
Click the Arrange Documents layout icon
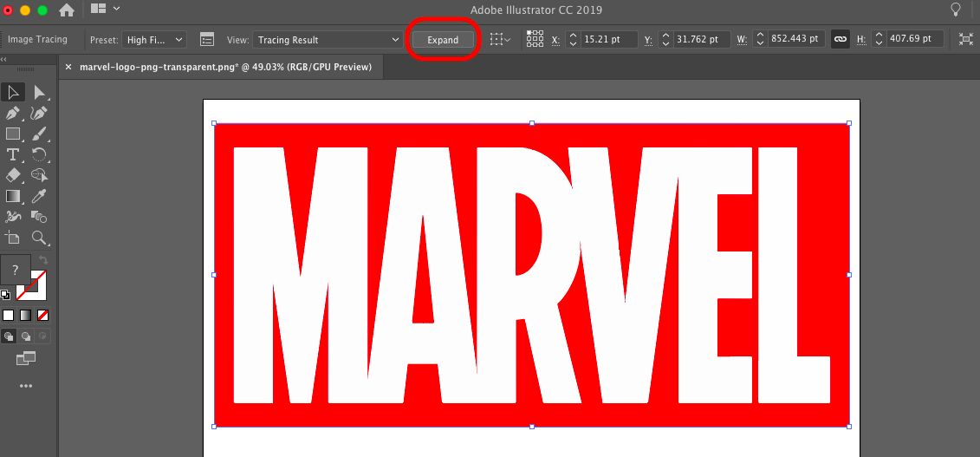coord(99,9)
